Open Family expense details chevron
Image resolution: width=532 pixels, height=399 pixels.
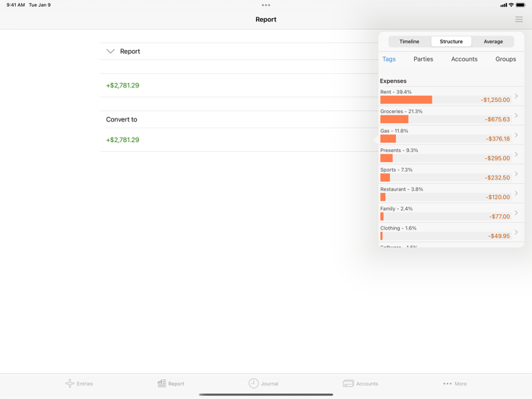pyautogui.click(x=516, y=213)
